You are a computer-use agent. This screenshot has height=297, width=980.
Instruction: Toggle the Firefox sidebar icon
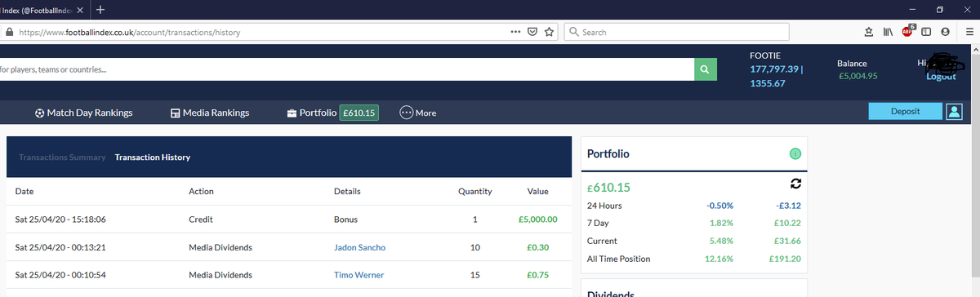pos(926,32)
